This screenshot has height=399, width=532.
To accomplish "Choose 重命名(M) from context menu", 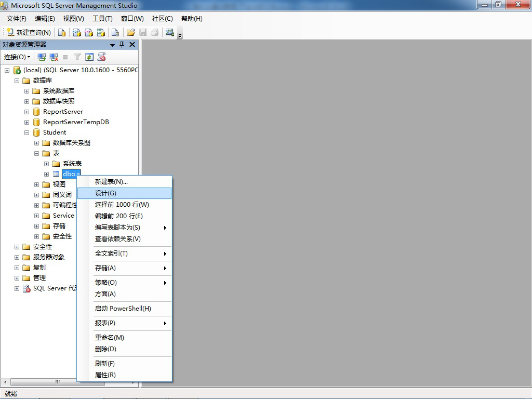I will (x=125, y=338).
